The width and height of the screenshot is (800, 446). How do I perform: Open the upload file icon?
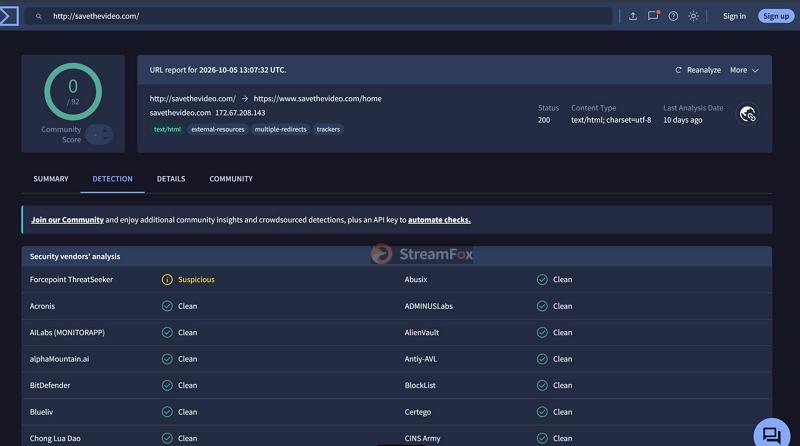(633, 16)
